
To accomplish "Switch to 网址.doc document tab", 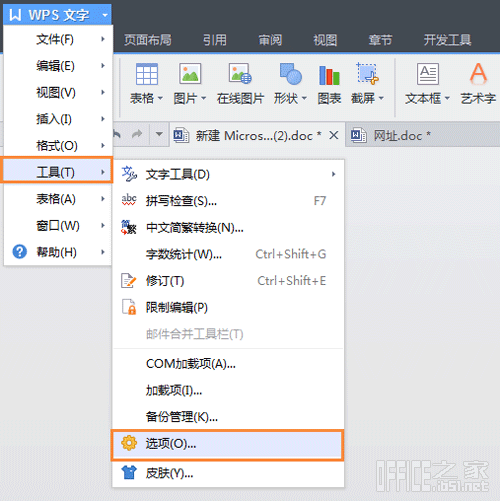I will (391, 135).
